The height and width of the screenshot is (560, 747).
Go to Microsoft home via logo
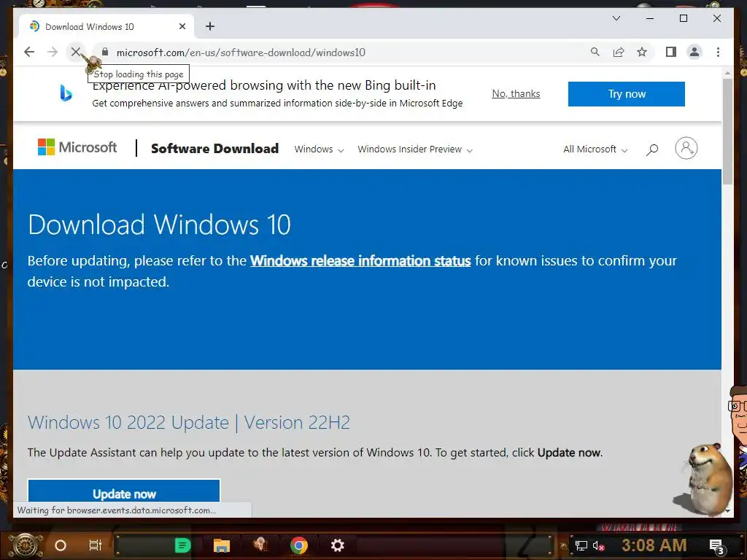pos(77,147)
